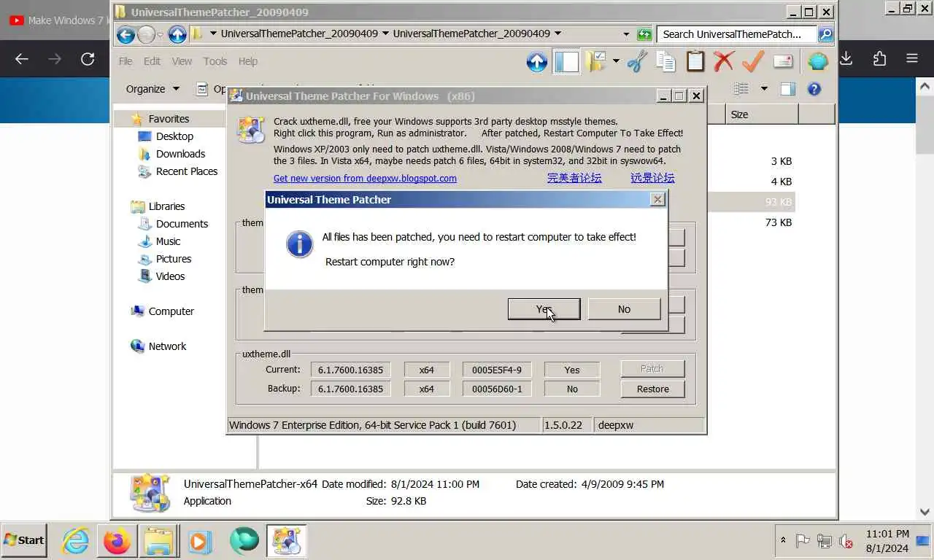This screenshot has height=560, width=934.
Task: Decline restart with the No button
Action: pyautogui.click(x=624, y=309)
